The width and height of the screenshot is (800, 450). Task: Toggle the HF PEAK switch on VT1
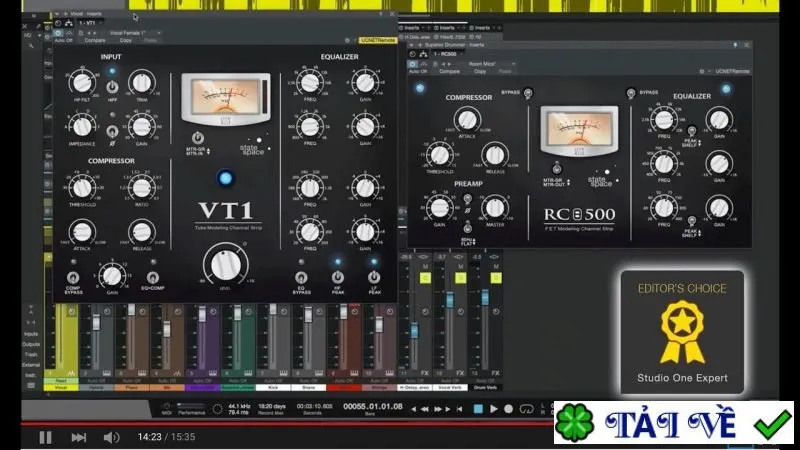coord(338,278)
